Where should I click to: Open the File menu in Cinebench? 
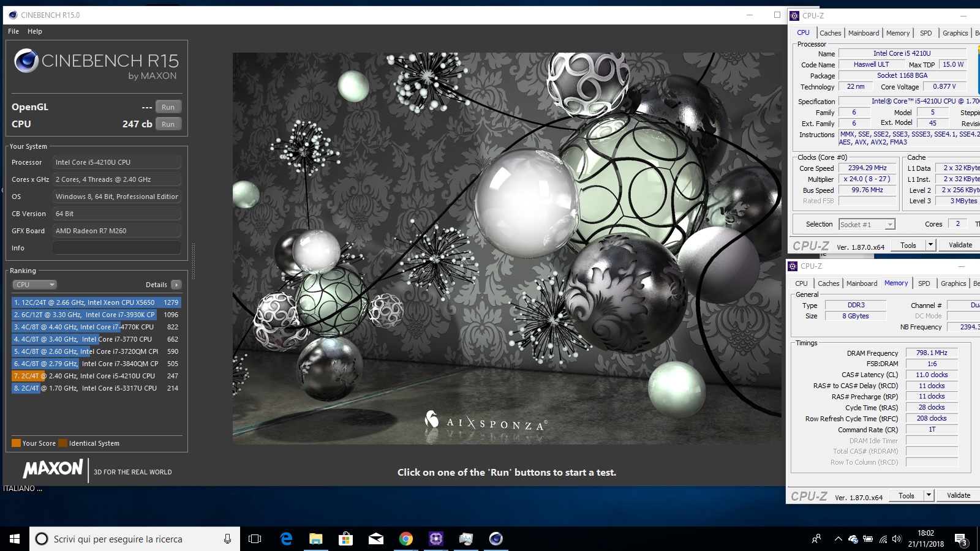(13, 31)
